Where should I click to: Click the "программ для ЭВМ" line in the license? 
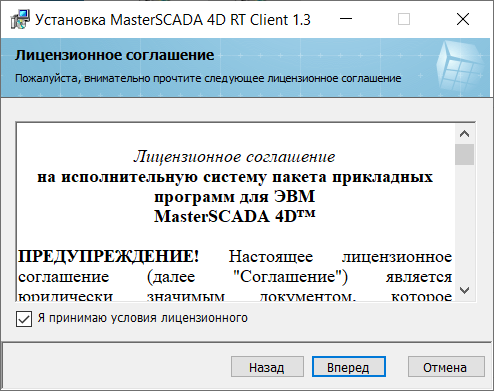tap(234, 196)
